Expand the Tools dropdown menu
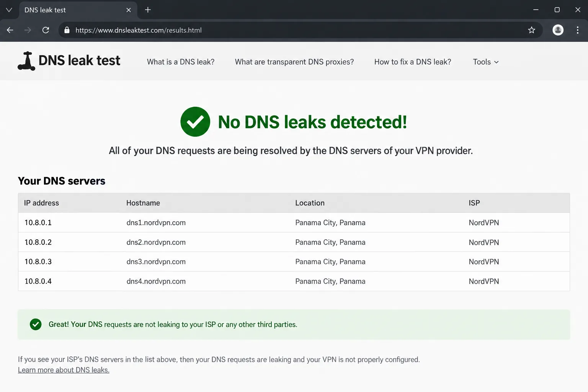This screenshot has width=588, height=392. click(486, 62)
